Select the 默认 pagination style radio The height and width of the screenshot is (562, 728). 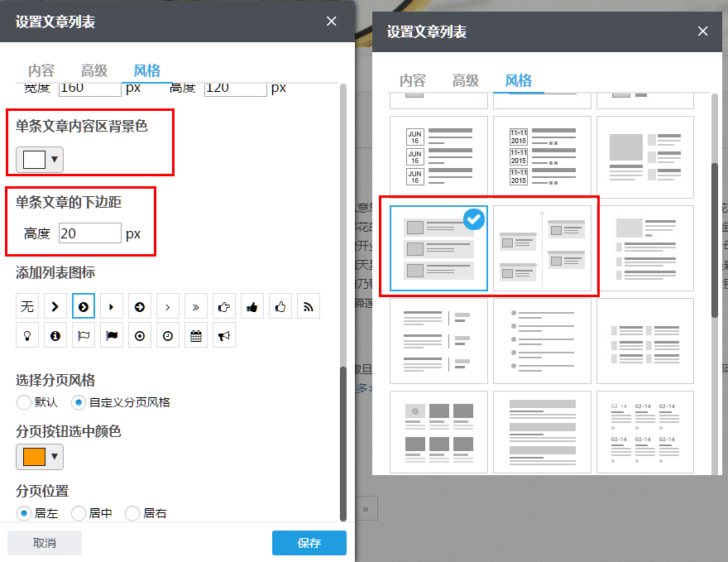tap(25, 403)
